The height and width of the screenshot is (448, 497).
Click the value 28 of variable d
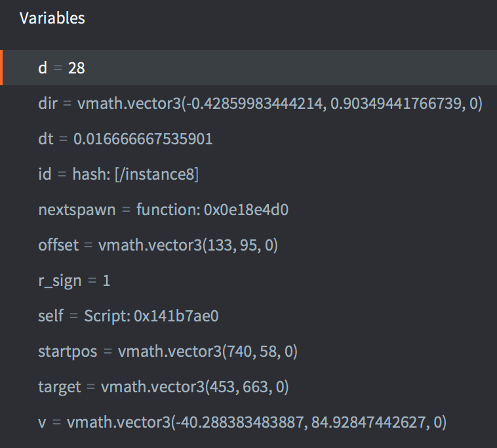pos(77,68)
